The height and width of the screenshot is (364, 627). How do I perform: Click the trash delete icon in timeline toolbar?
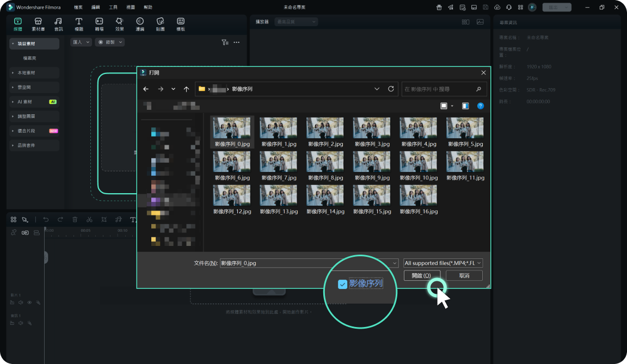tap(75, 219)
